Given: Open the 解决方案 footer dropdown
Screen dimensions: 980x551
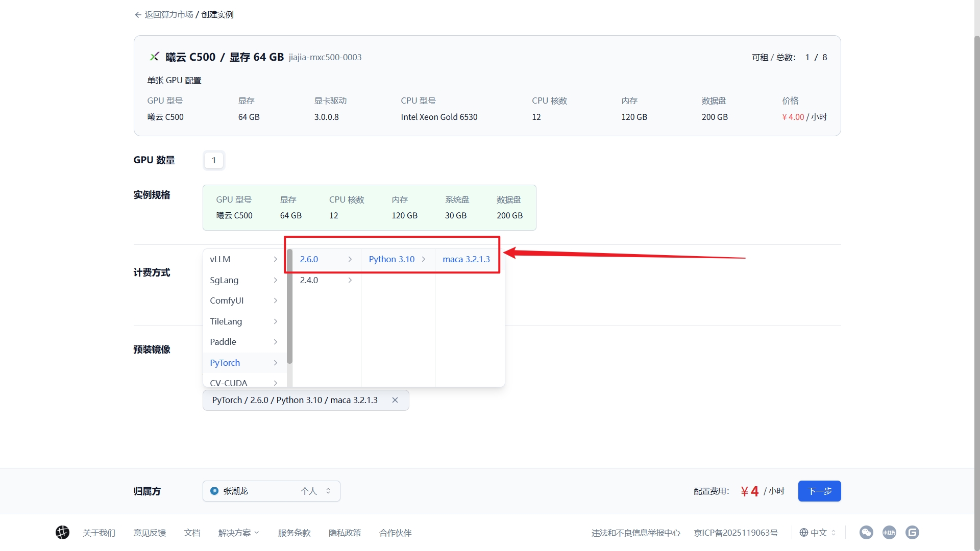Looking at the screenshot, I should (x=238, y=533).
